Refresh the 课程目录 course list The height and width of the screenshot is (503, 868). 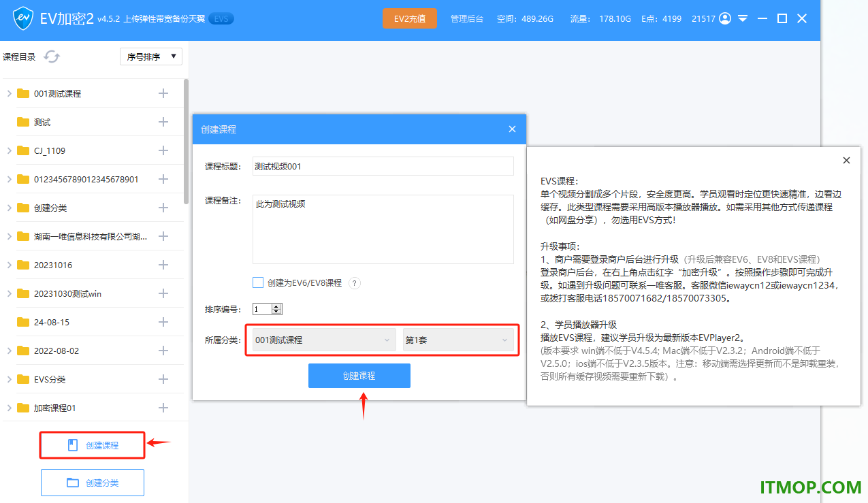(x=52, y=56)
